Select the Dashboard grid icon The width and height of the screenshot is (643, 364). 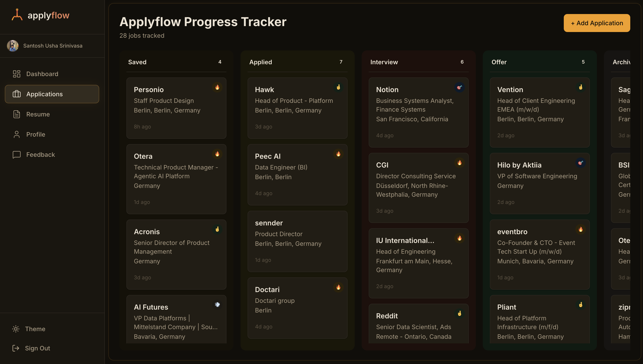click(x=16, y=74)
